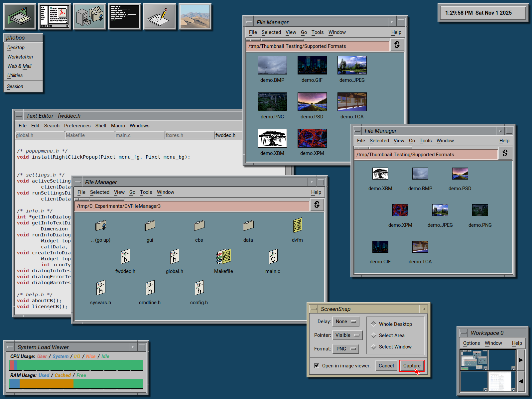532x399 pixels.
Task: Select the Whole Desktop radio option
Action: [374, 324]
